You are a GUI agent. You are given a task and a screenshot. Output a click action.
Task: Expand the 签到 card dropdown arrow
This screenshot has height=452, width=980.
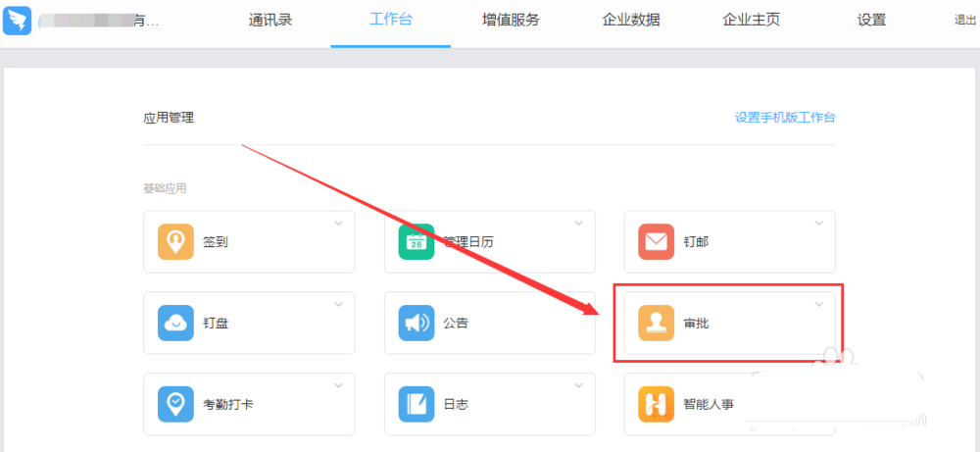(339, 224)
